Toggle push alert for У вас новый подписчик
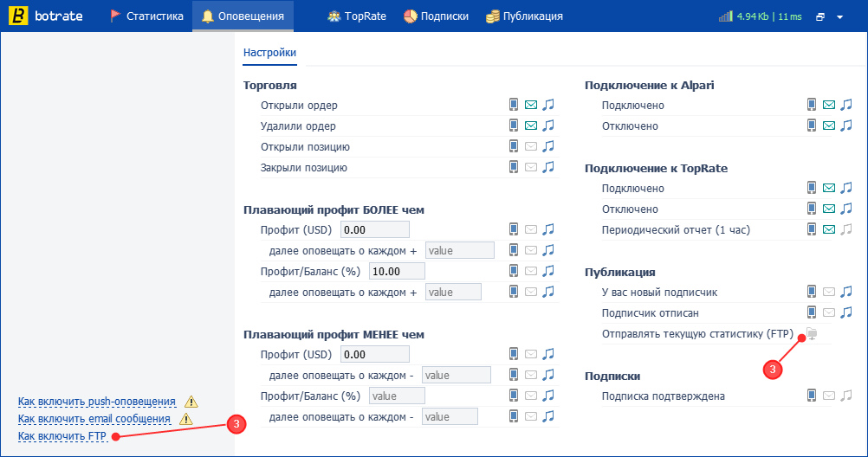This screenshot has height=457, width=868. pos(812,292)
